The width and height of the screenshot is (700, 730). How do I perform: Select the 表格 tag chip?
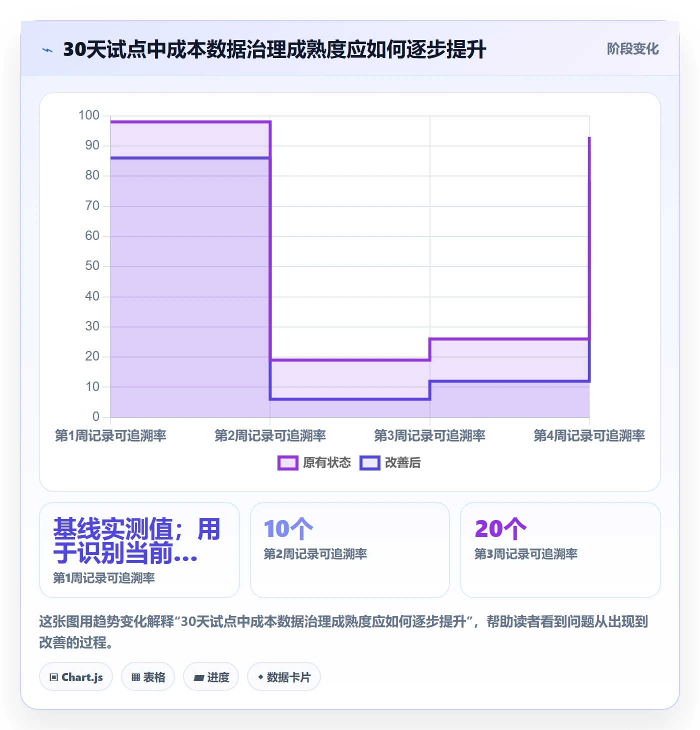coord(148,677)
